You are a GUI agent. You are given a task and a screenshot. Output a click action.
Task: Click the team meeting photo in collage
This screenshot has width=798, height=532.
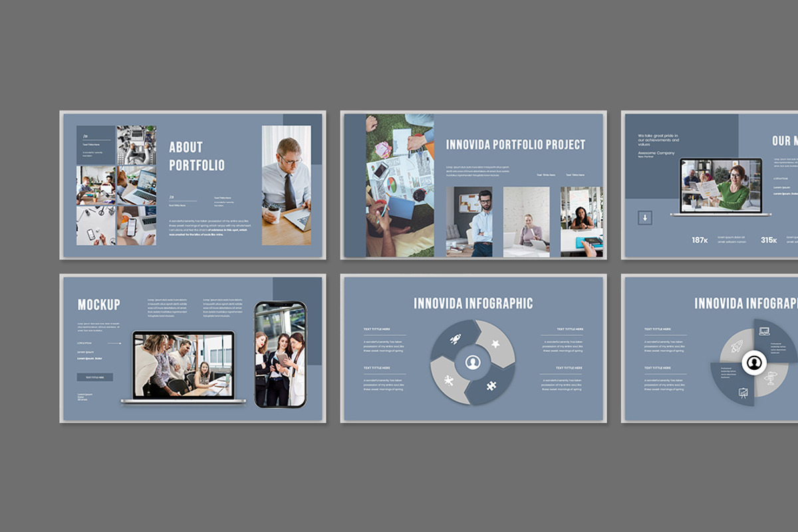pos(96,185)
